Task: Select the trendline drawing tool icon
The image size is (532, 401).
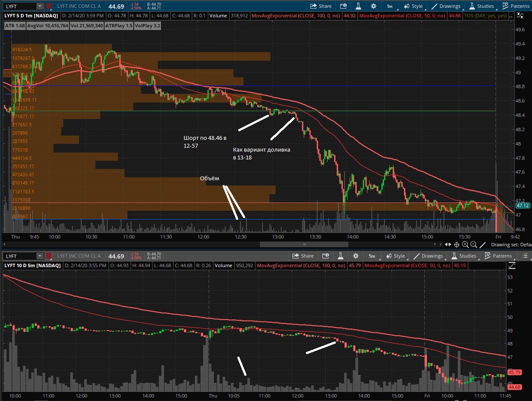Action: (x=483, y=245)
